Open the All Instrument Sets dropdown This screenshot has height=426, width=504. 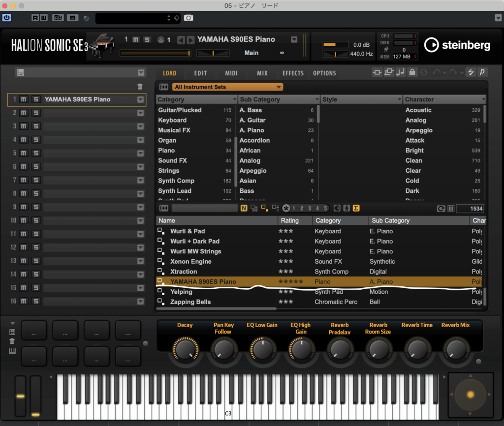[227, 87]
